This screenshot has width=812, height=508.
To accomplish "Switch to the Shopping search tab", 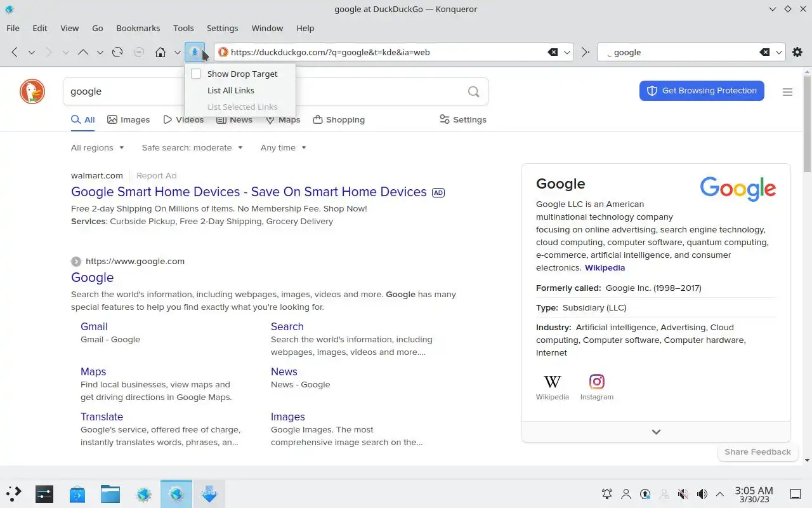I will pyautogui.click(x=339, y=119).
